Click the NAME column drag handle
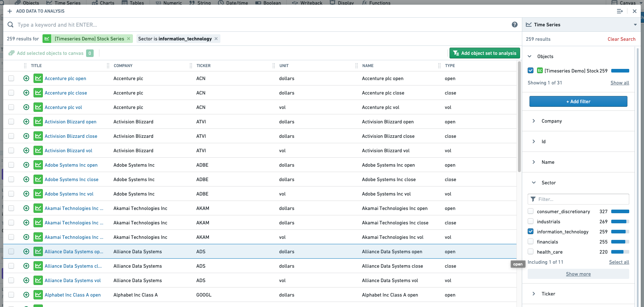Screen dimensions: 644x307 coord(357,66)
